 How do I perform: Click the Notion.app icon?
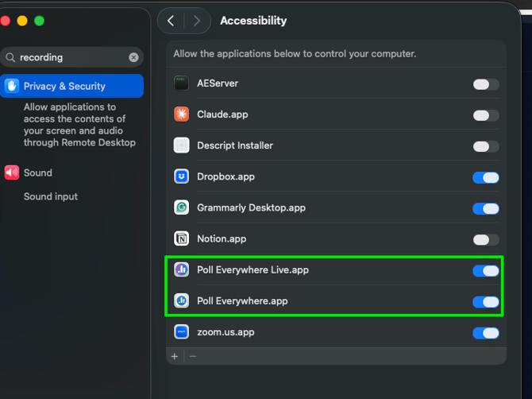pyautogui.click(x=182, y=238)
